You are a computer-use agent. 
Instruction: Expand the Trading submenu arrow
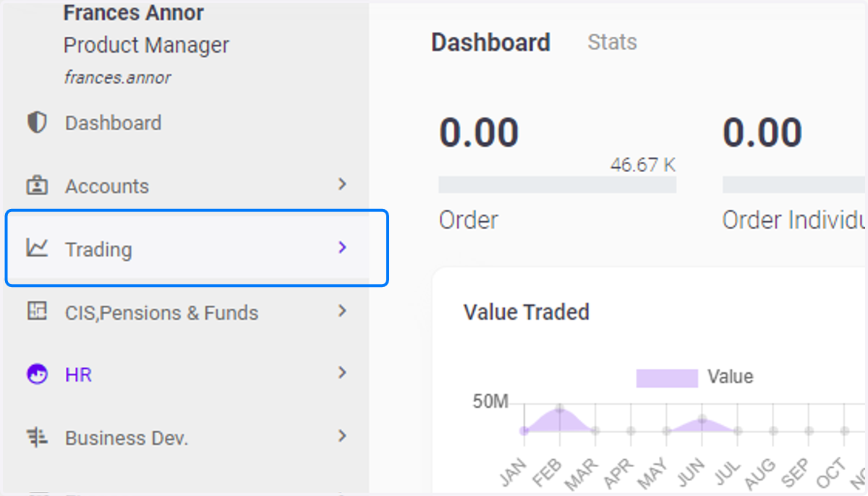pyautogui.click(x=343, y=248)
